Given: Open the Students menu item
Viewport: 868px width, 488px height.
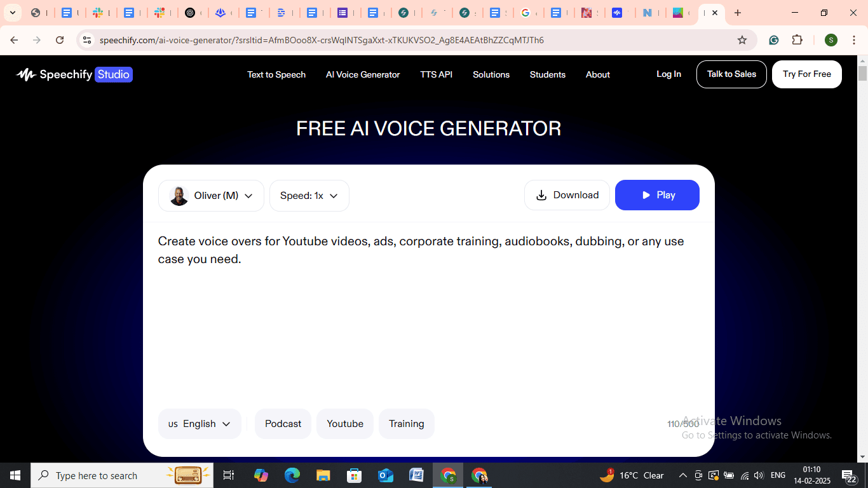Looking at the screenshot, I should point(548,74).
